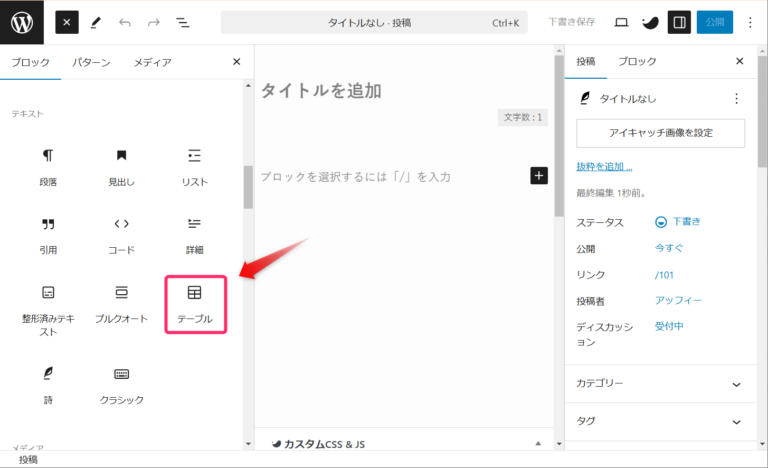Toggle document overview list view

coord(182,22)
